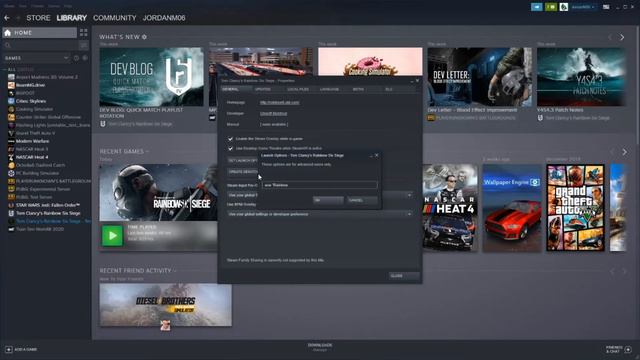Click the home icon in the sidebar
Screen dimensions: 640x360
(x=8, y=33)
